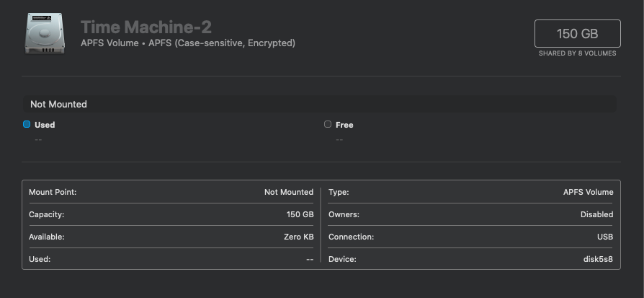Click the disk5s8 device identifier

pos(597,259)
